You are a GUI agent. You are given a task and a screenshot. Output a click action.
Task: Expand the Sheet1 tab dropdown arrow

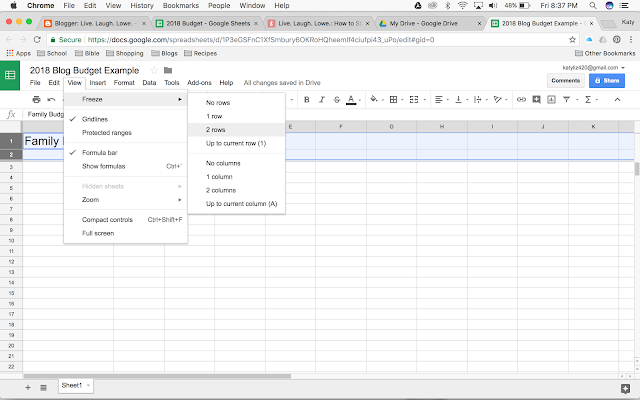tap(88, 385)
